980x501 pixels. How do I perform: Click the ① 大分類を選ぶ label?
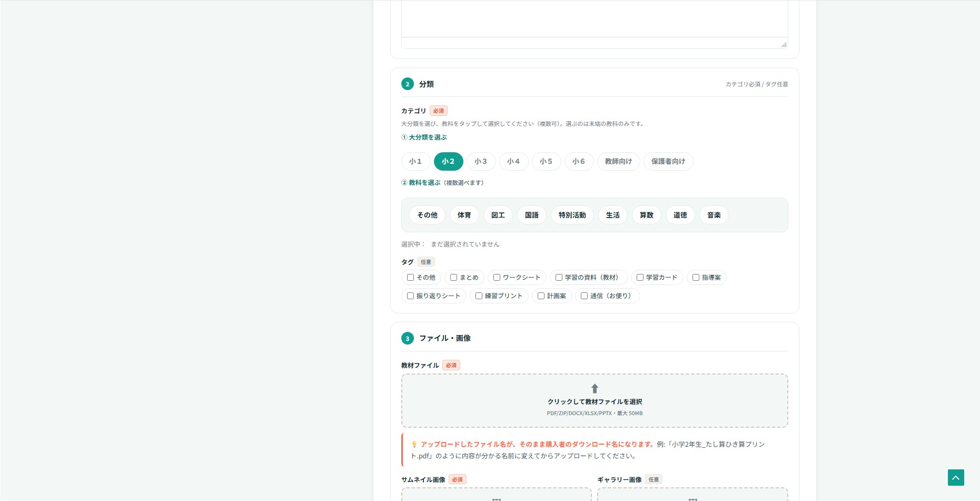tap(424, 137)
